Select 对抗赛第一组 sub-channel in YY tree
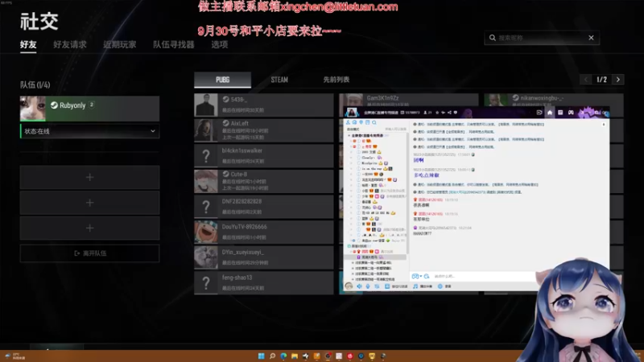 [x=373, y=263]
